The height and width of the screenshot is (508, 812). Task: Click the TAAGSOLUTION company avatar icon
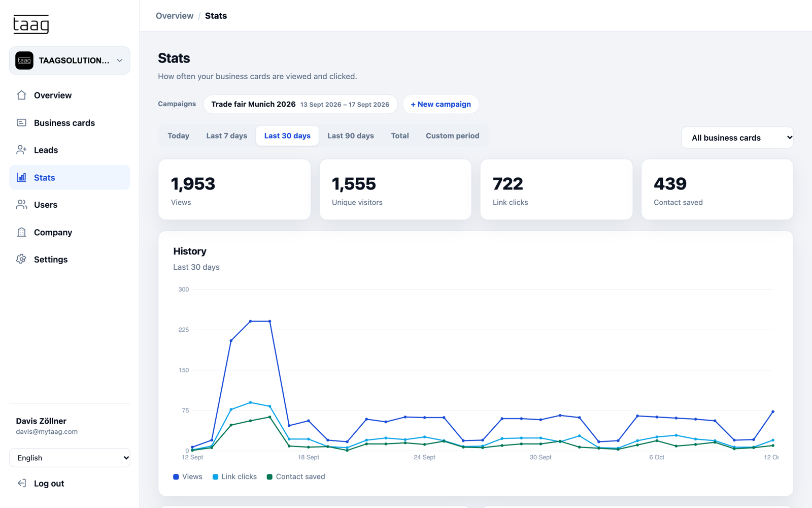click(x=24, y=60)
